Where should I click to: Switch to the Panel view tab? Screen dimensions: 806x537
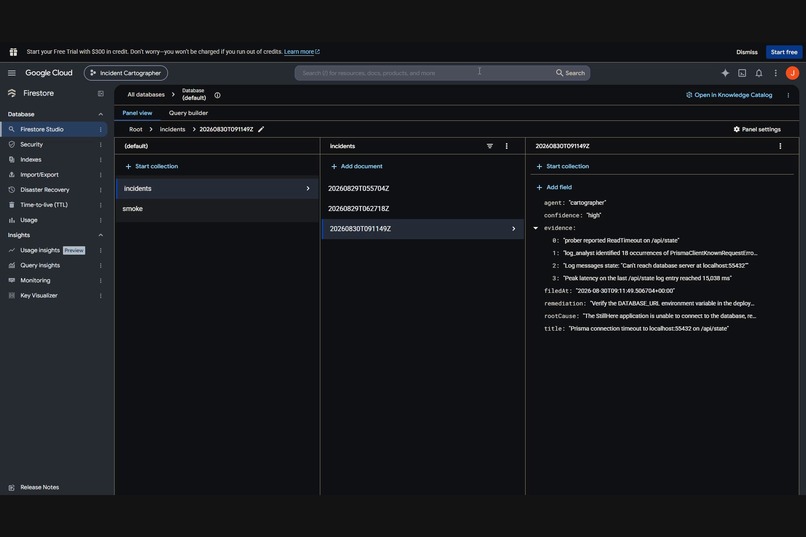(x=137, y=113)
